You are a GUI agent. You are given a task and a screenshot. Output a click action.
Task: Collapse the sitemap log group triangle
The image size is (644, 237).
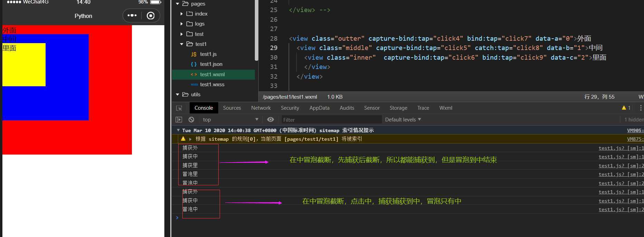point(178,130)
